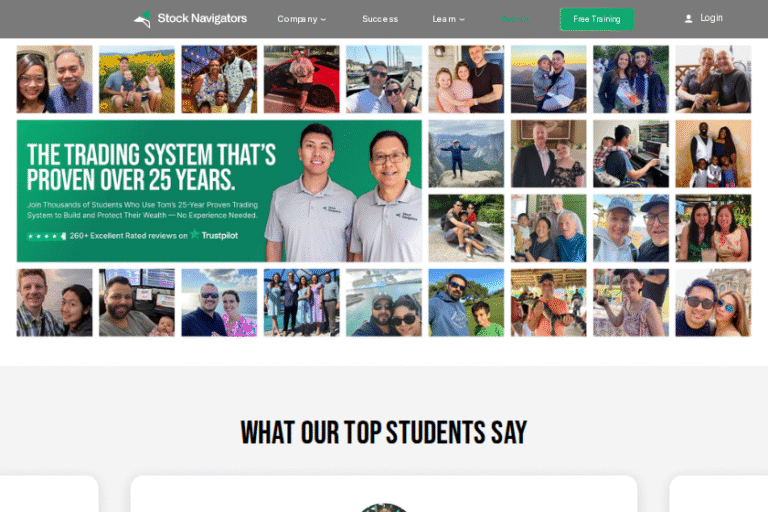768x512 pixels.
Task: Click the chevron arrow next to Company
Action: tap(323, 20)
